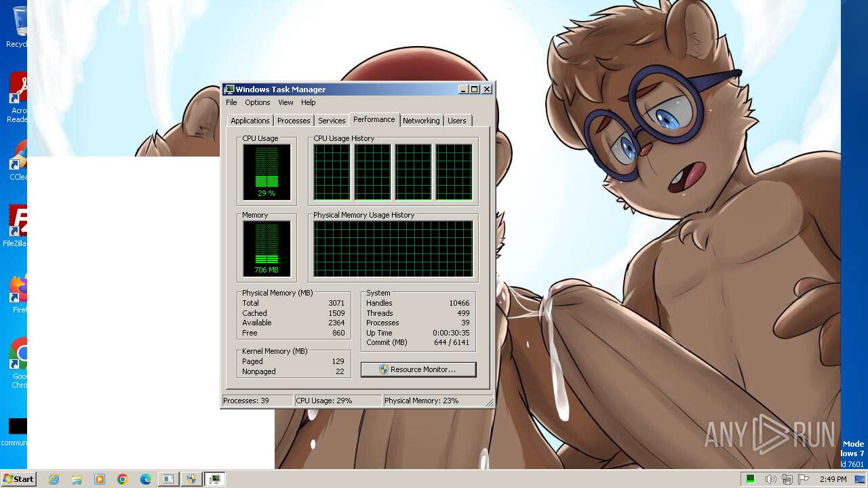Screen dimensions: 868x488
Task: Select the Performance tab
Action: click(x=374, y=119)
